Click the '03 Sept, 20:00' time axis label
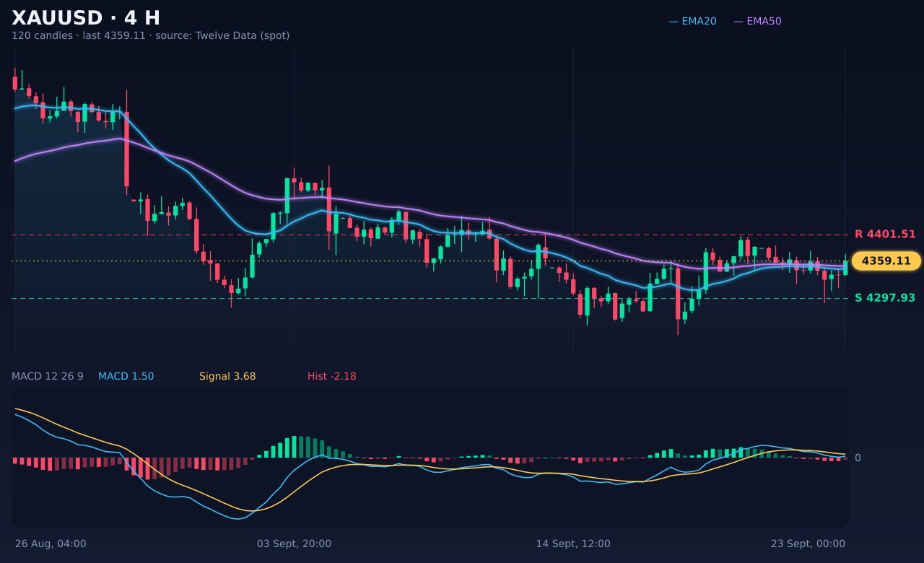The image size is (924, 563). [x=294, y=544]
